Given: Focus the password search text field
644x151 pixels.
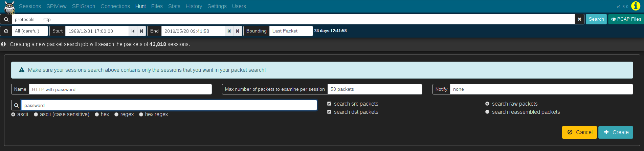Looking at the screenshot, I should [x=169, y=105].
